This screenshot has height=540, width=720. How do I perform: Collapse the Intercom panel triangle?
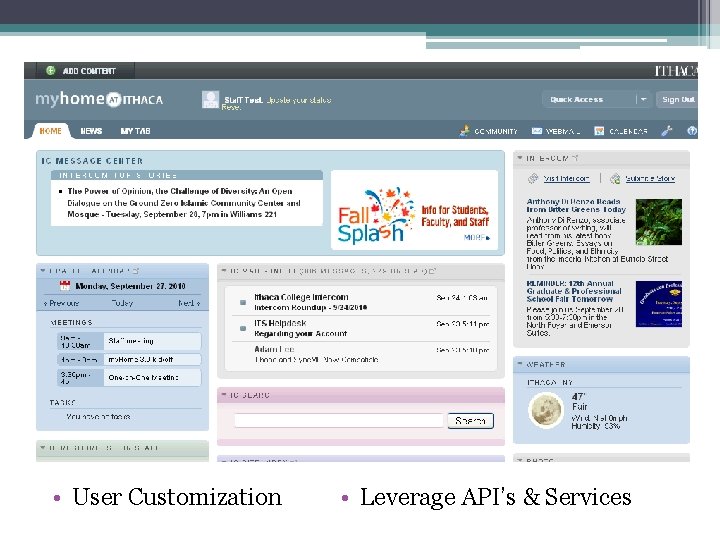pyautogui.click(x=520, y=158)
